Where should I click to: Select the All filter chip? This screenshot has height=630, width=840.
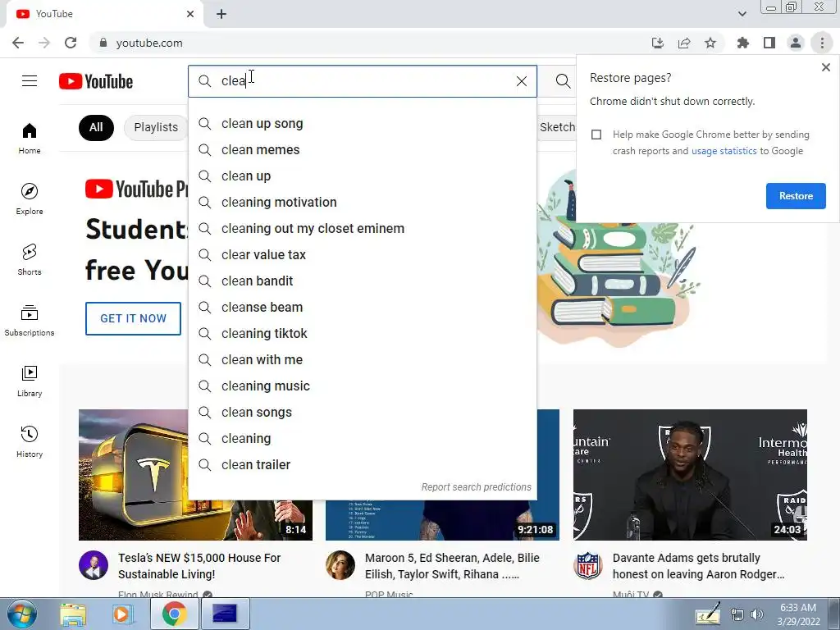(96, 127)
